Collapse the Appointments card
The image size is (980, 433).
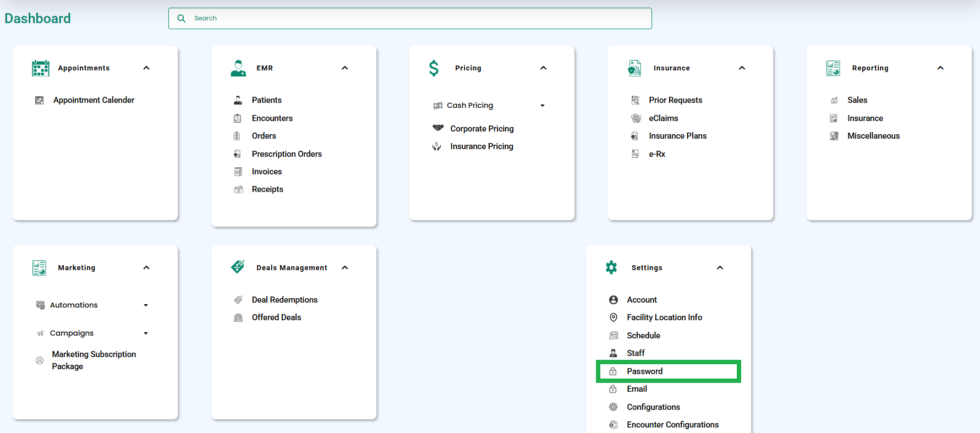pyautogui.click(x=146, y=68)
